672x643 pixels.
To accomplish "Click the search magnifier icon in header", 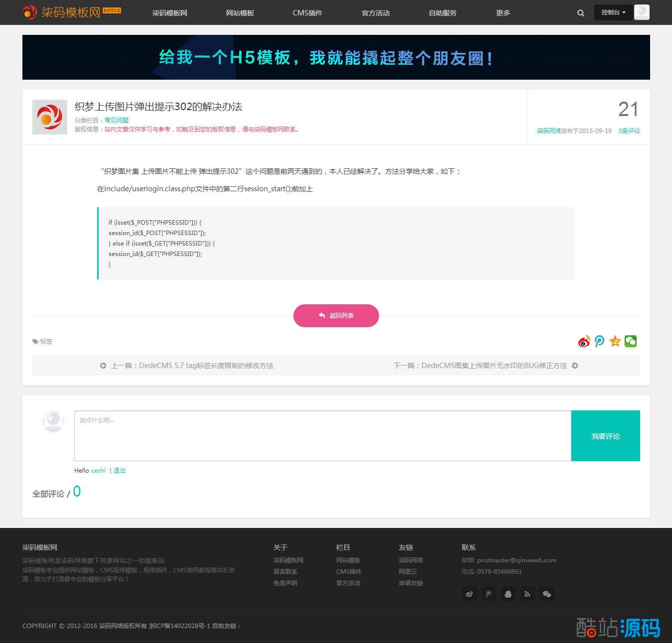I will tap(580, 13).
